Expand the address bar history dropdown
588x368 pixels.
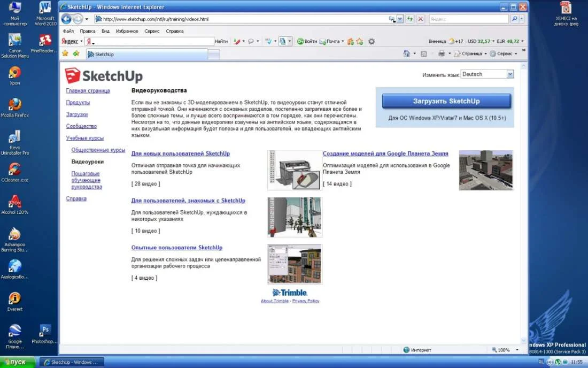pyautogui.click(x=400, y=19)
